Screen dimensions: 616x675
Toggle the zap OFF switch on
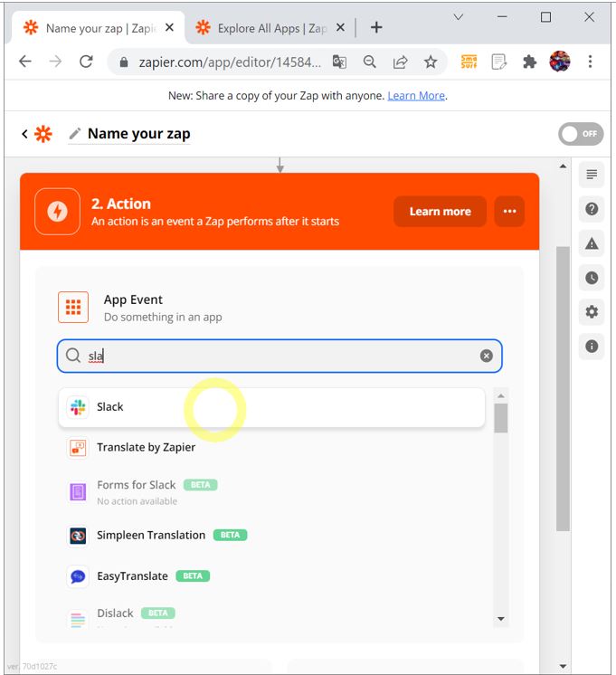tap(581, 134)
